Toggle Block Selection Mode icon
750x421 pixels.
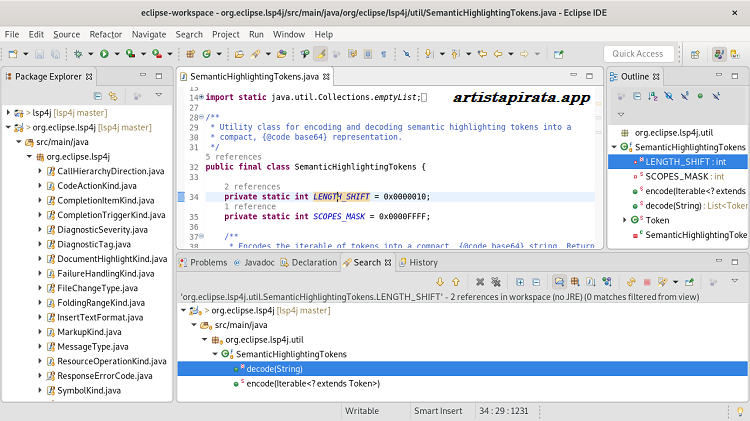tap(368, 54)
